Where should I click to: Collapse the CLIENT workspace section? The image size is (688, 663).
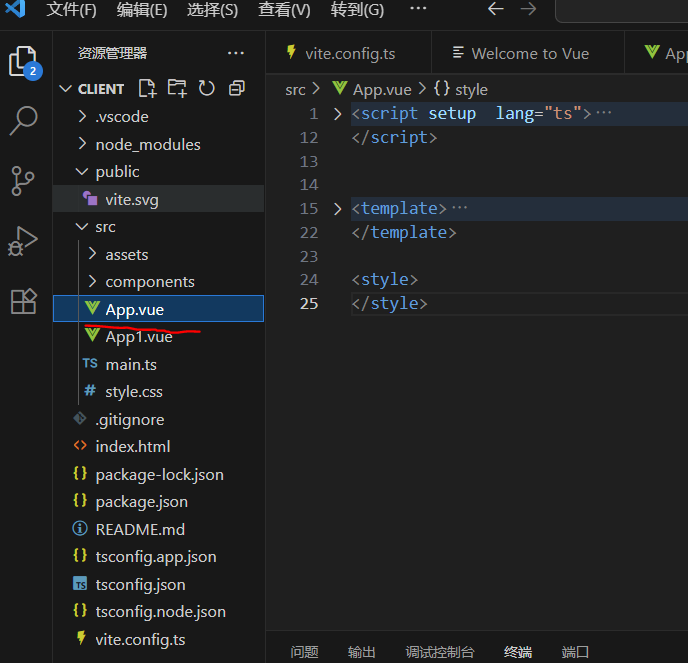click(x=65, y=89)
